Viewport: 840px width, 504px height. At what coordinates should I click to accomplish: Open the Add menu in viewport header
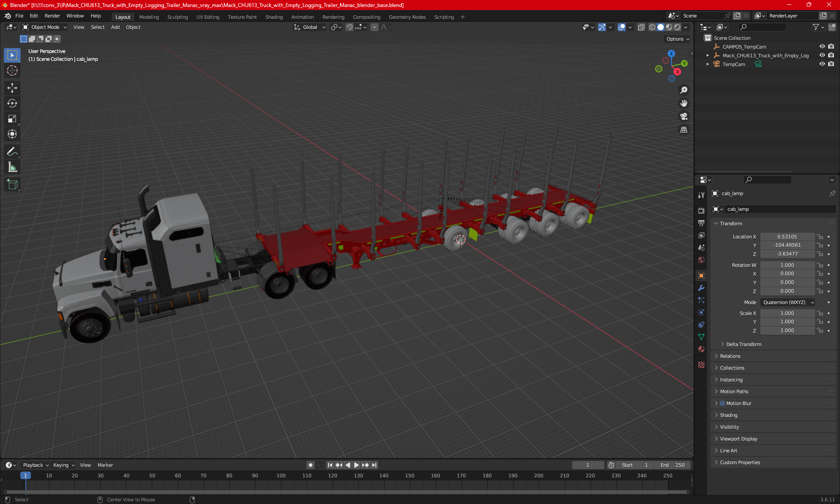tap(115, 27)
